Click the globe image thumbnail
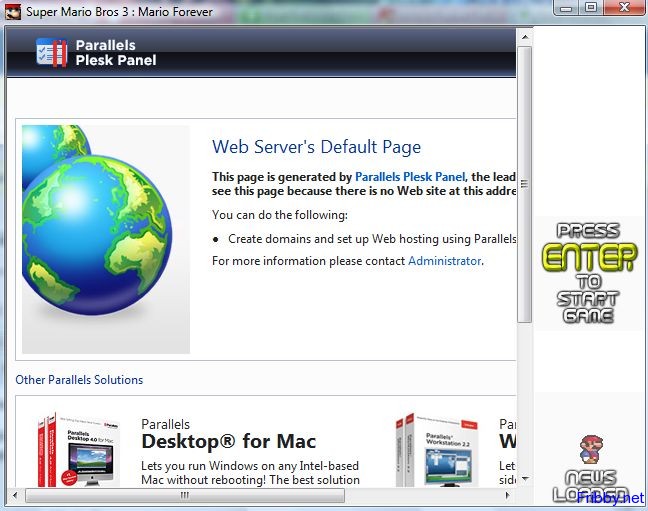The width and height of the screenshot is (648, 511). click(106, 239)
